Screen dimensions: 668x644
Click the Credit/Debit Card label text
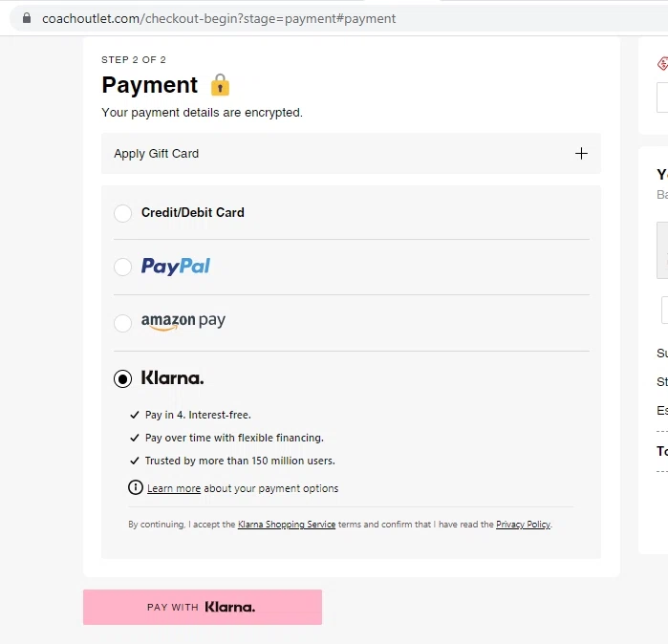tap(193, 213)
